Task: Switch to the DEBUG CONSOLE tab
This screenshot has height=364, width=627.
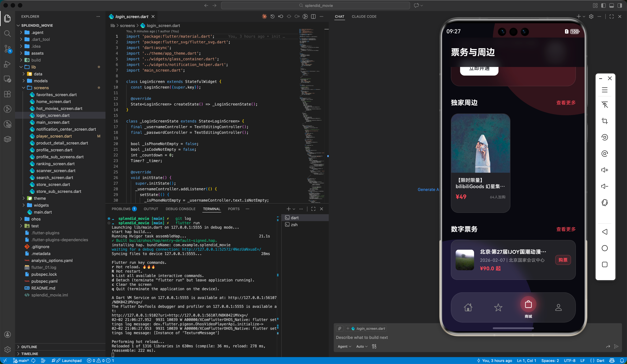Action: [x=180, y=209]
